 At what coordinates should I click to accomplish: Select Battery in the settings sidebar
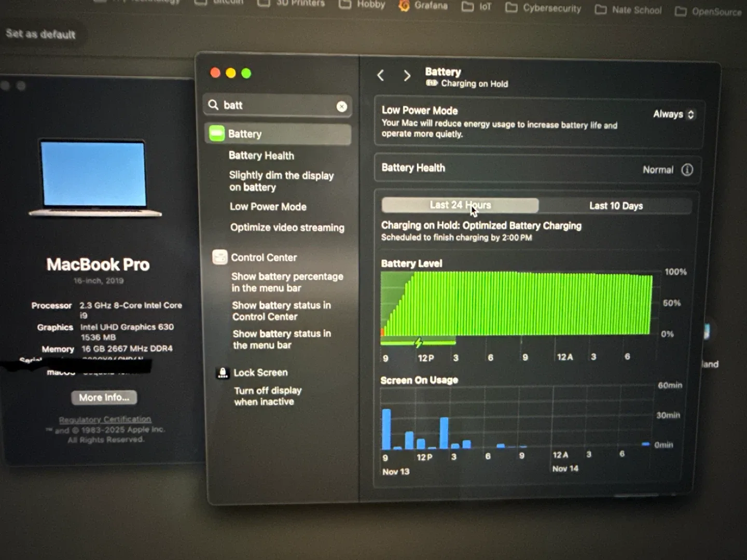point(244,134)
